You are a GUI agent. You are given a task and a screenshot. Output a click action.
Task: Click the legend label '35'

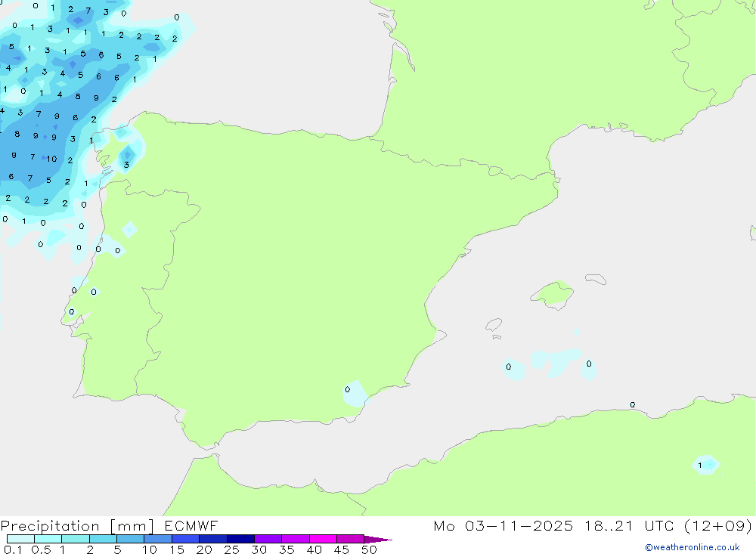click(x=287, y=549)
